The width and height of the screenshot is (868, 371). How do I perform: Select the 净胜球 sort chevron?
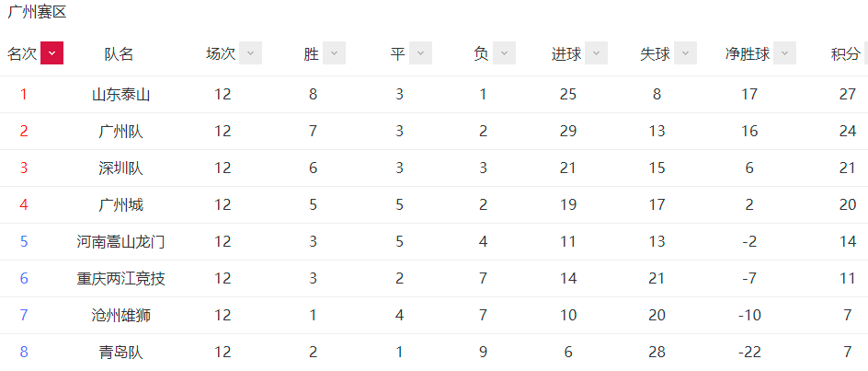point(785,53)
